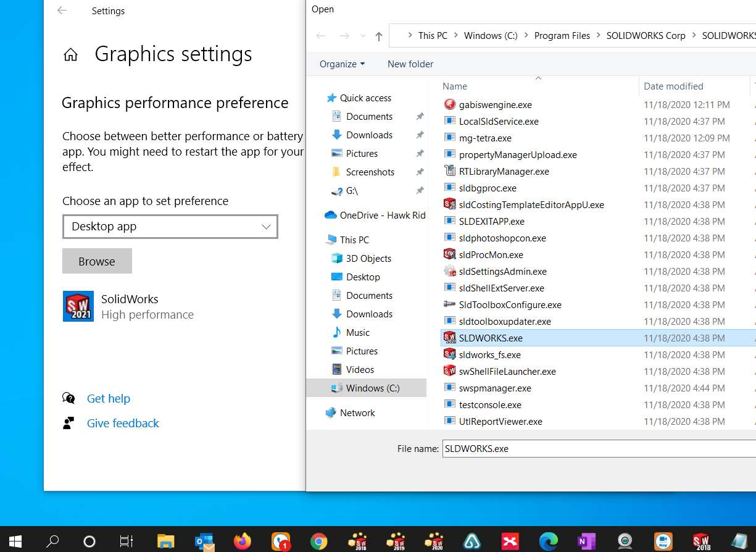Expand chevron after This PC breadcrumb
Image resolution: width=756 pixels, height=552 pixels.
[x=456, y=36]
